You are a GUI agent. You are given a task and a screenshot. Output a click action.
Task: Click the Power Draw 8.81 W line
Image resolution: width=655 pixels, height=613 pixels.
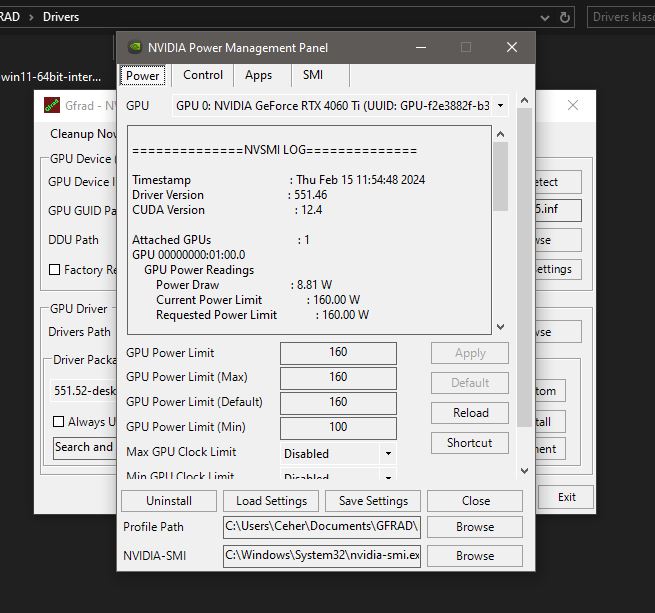(x=244, y=285)
